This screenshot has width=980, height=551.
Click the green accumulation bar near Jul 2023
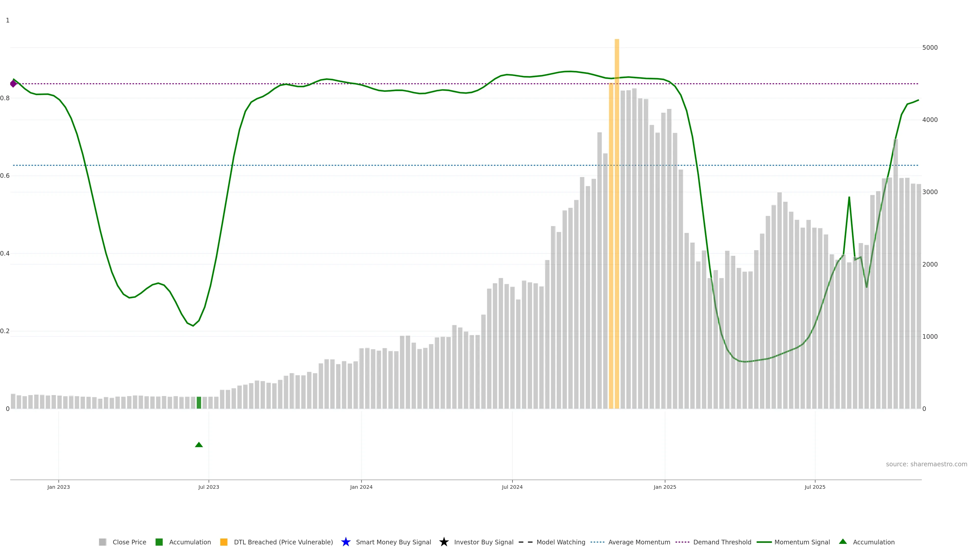199,402
